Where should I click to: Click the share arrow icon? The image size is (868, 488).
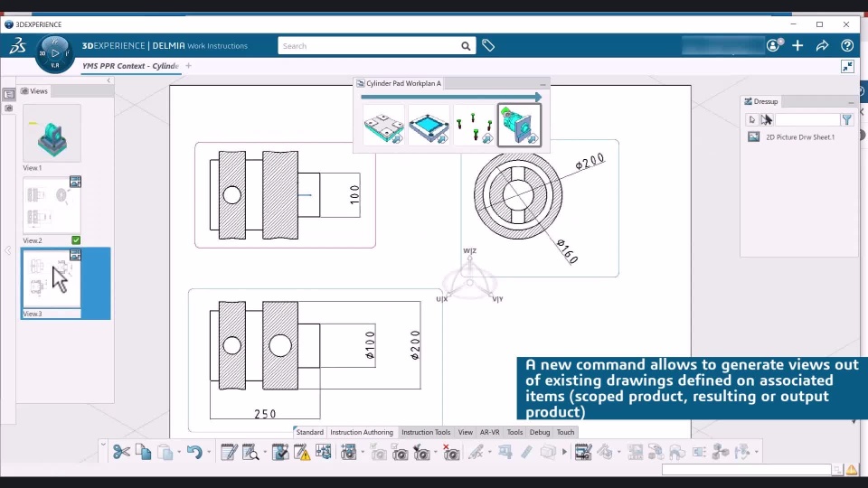tap(822, 45)
